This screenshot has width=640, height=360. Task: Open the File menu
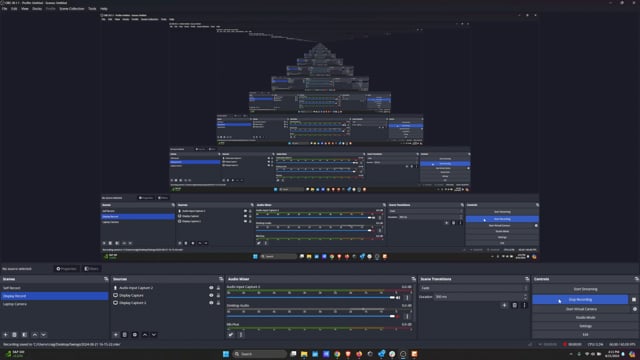4,9
